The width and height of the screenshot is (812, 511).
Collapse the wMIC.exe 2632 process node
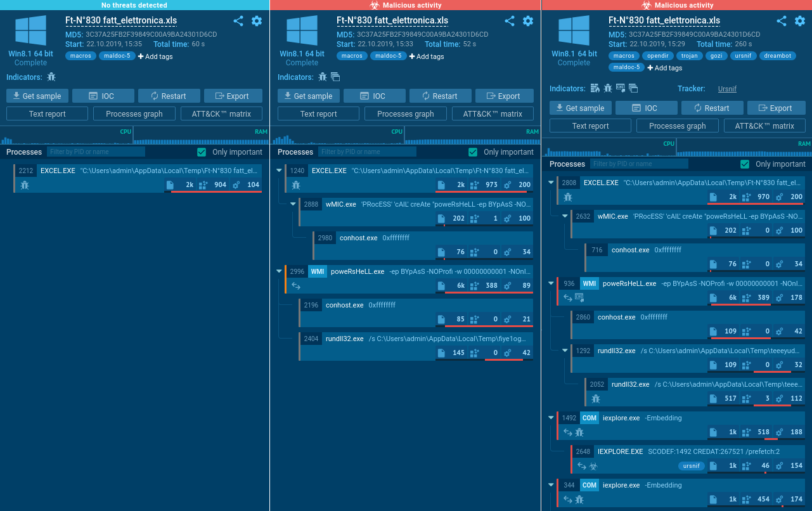tap(565, 216)
